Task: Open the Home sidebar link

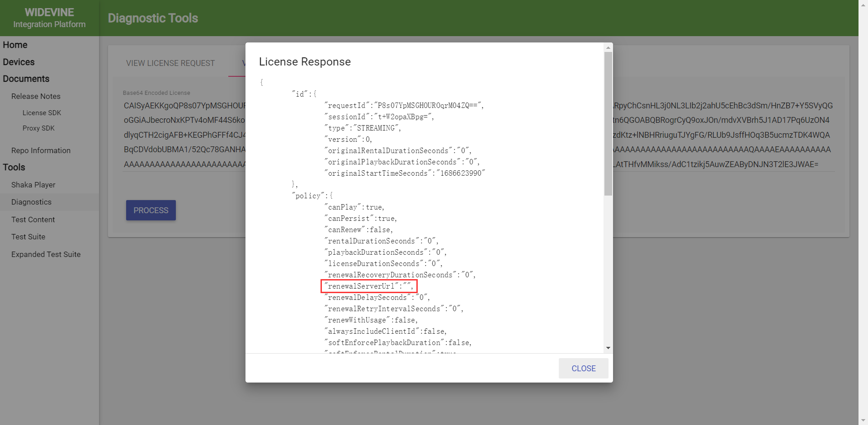Action: [15, 45]
